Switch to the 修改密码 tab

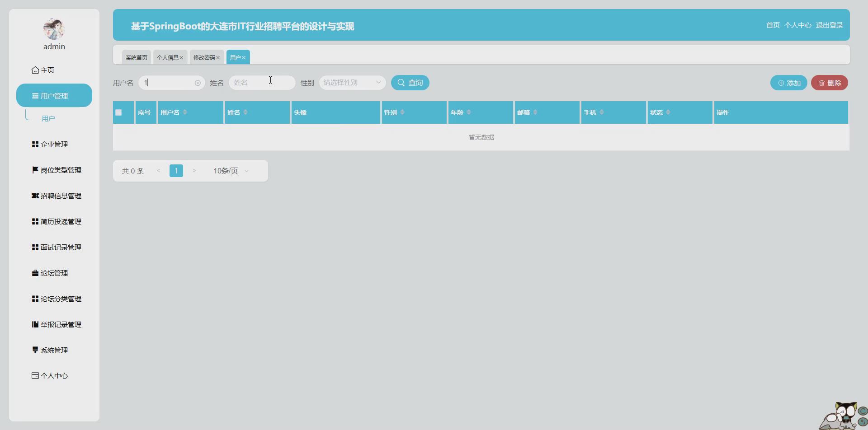(204, 57)
